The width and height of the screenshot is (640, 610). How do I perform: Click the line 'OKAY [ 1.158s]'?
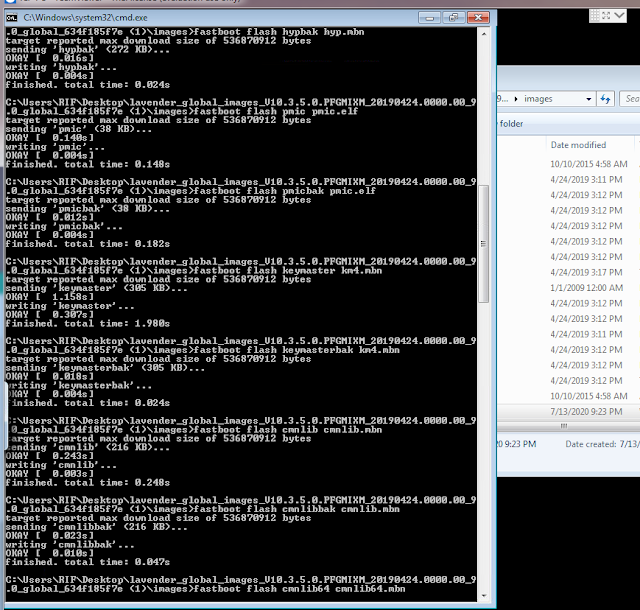coord(50,297)
